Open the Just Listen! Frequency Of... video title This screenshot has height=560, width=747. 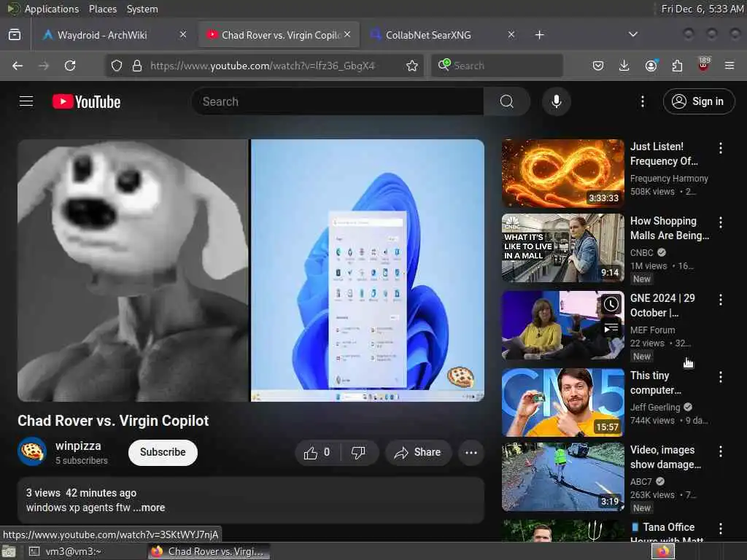664,154
